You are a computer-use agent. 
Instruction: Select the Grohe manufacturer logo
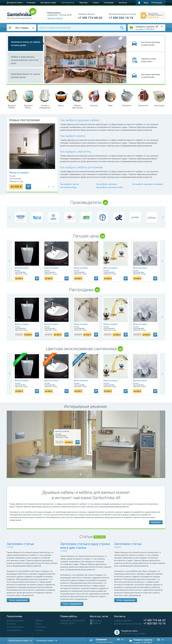(20, 217)
